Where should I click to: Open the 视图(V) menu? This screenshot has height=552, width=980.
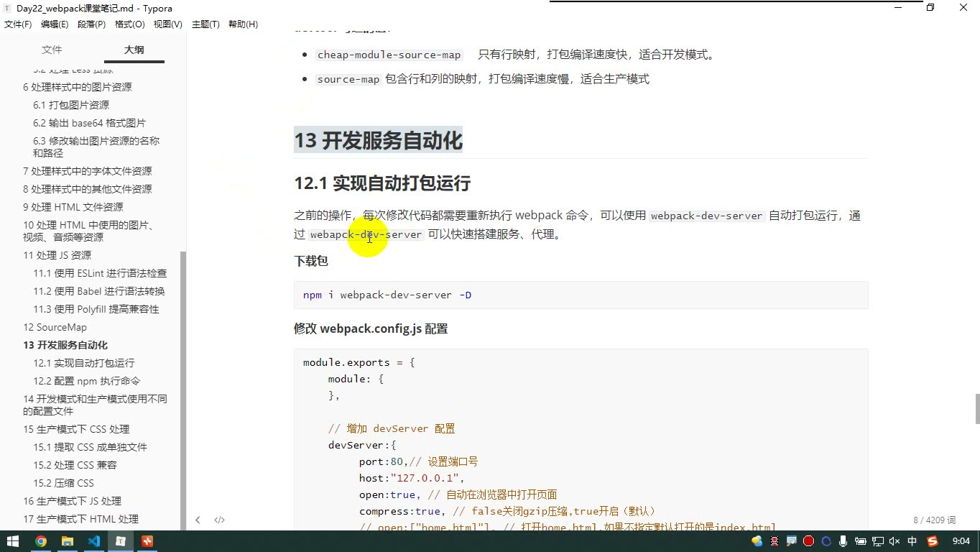tap(168, 24)
